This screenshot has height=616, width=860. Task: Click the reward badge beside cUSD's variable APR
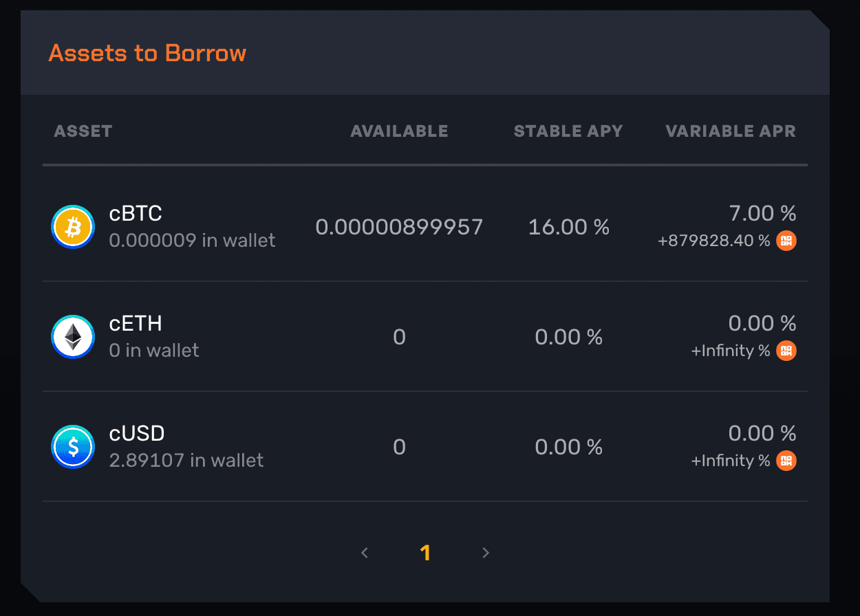tap(785, 460)
